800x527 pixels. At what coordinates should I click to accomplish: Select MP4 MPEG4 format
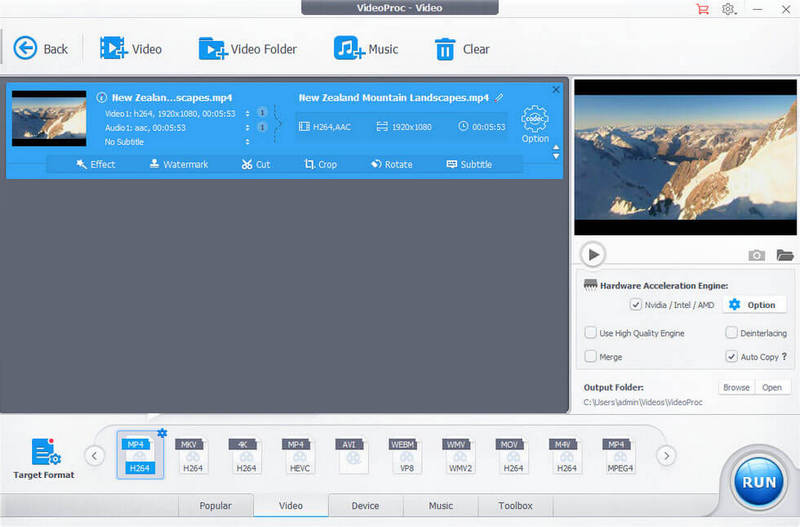tap(619, 455)
